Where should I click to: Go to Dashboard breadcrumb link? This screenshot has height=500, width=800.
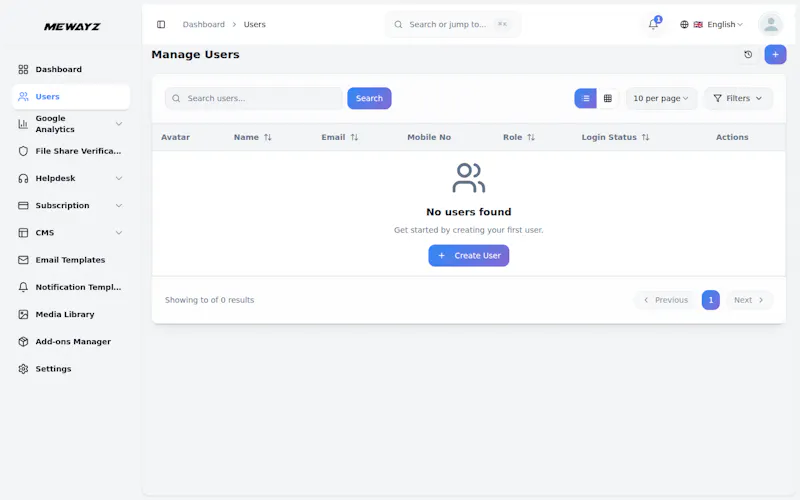coord(204,24)
